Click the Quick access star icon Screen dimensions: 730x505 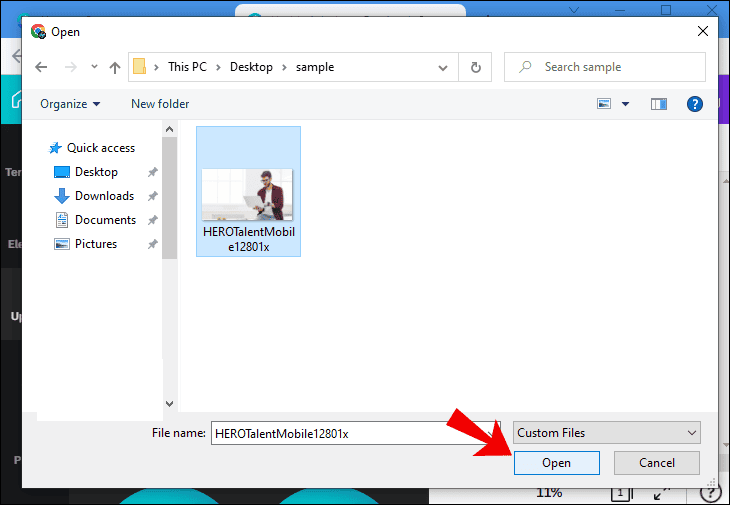click(x=55, y=148)
